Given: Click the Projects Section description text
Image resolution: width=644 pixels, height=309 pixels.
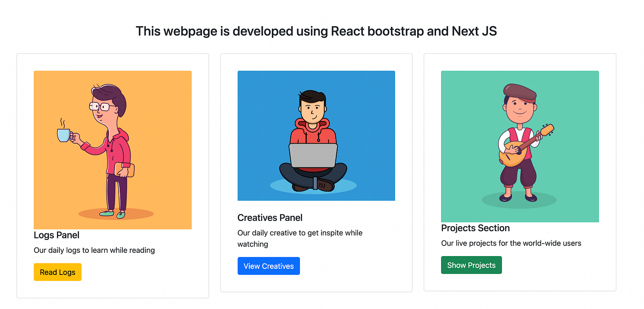Looking at the screenshot, I should pyautogui.click(x=511, y=243).
